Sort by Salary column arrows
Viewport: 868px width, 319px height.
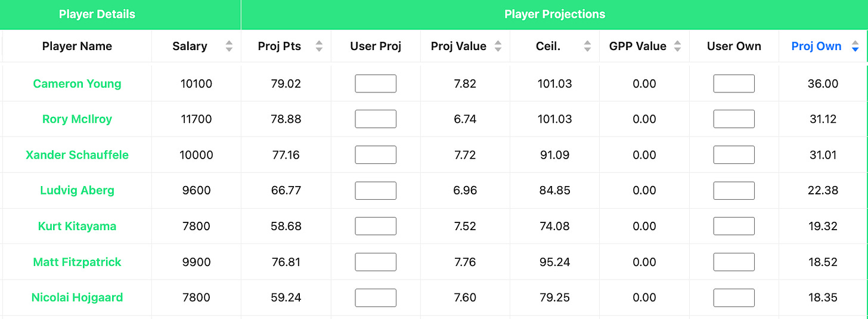[x=229, y=47]
